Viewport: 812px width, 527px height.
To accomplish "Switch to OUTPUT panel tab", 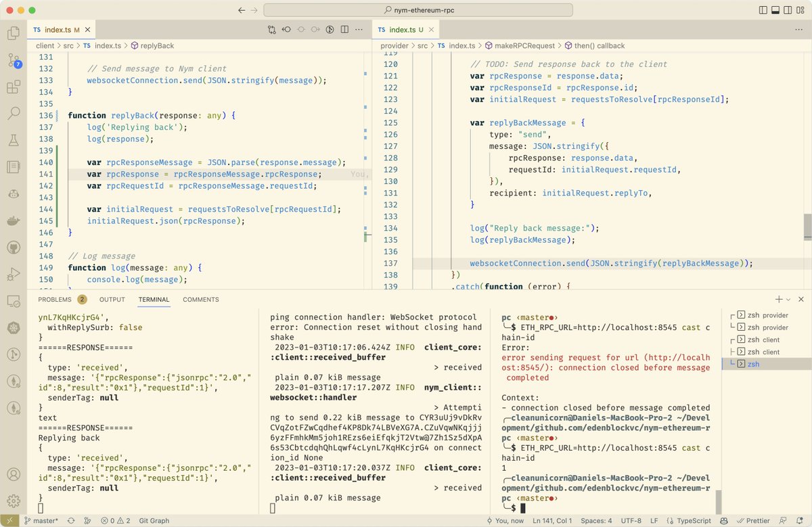I will click(112, 299).
